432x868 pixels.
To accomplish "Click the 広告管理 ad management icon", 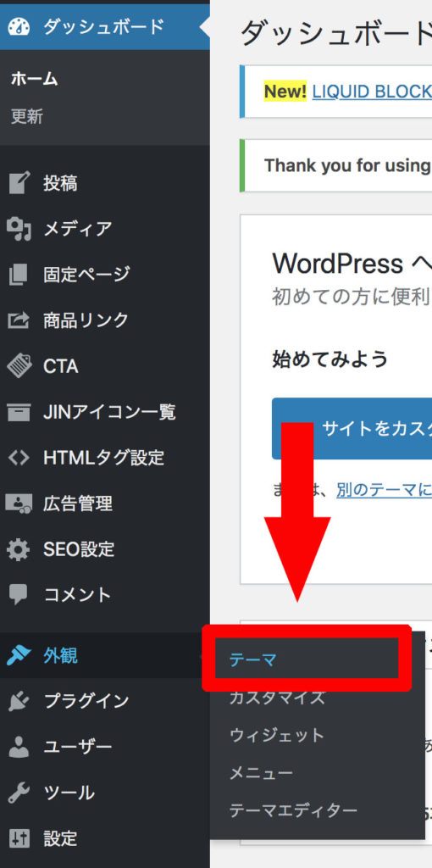I will click(x=19, y=504).
